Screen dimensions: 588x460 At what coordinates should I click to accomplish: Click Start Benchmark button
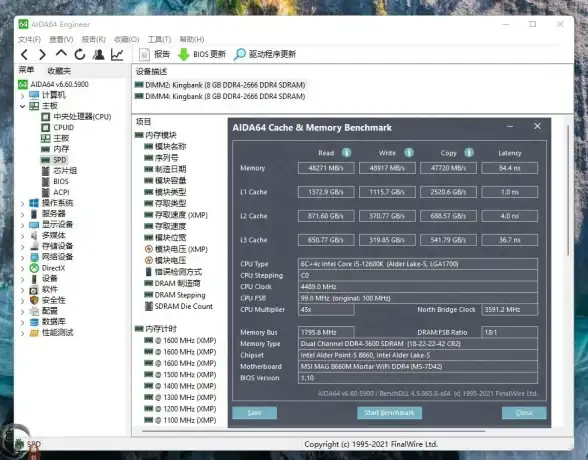tap(389, 413)
